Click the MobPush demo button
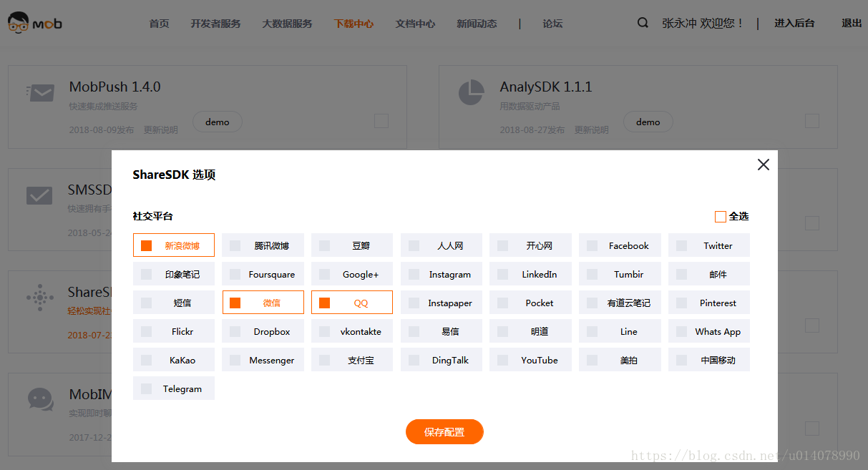Screen dimensions: 868x470 tap(218, 122)
